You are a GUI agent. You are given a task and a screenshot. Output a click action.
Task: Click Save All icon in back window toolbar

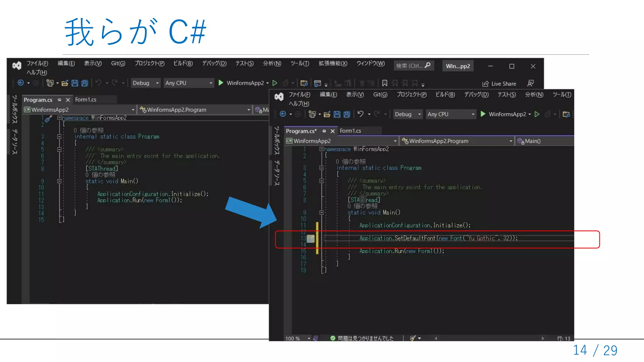point(85,83)
